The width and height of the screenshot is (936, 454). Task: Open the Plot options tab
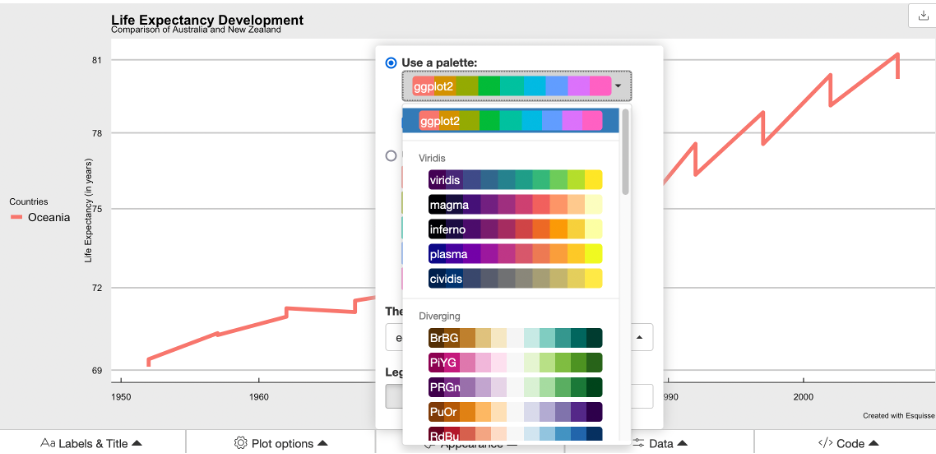coord(280,443)
